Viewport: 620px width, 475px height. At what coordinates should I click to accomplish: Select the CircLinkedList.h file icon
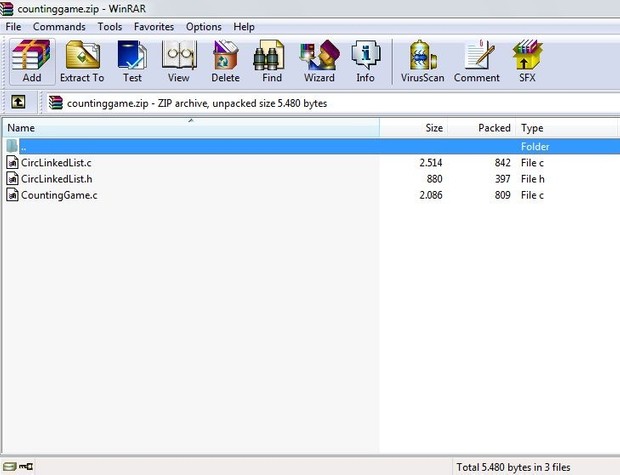[13, 179]
